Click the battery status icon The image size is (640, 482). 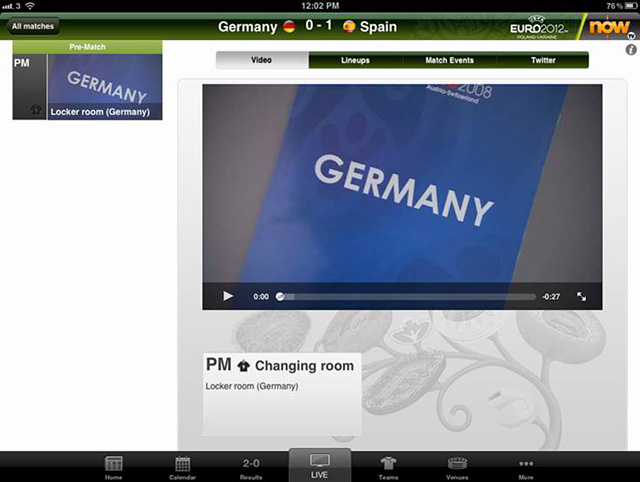pyautogui.click(x=631, y=6)
